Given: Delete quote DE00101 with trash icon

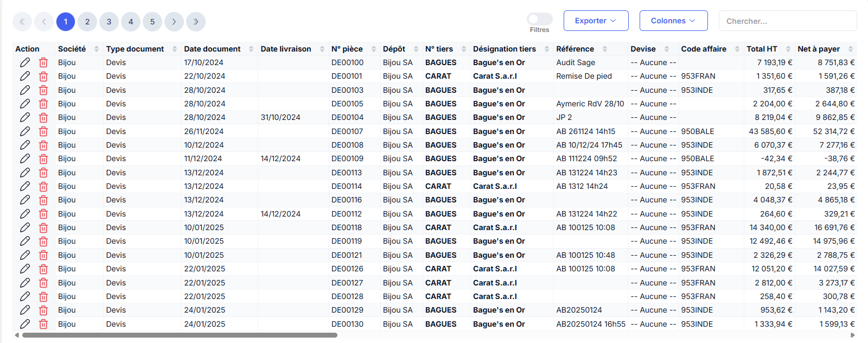Looking at the screenshot, I should (x=43, y=77).
